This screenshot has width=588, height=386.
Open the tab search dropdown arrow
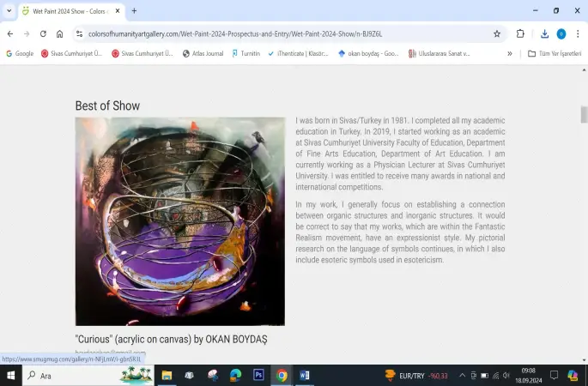click(9, 11)
